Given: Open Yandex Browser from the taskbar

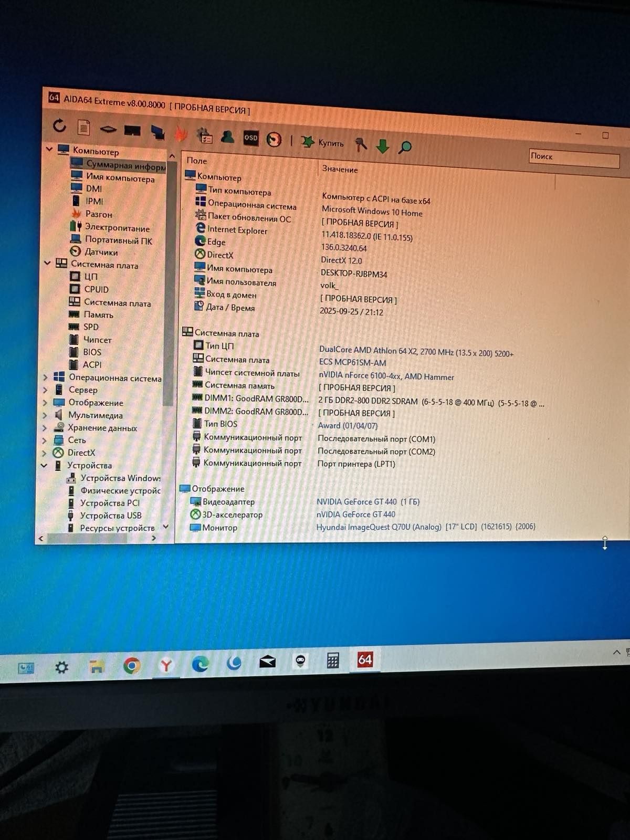Looking at the screenshot, I should point(166,665).
